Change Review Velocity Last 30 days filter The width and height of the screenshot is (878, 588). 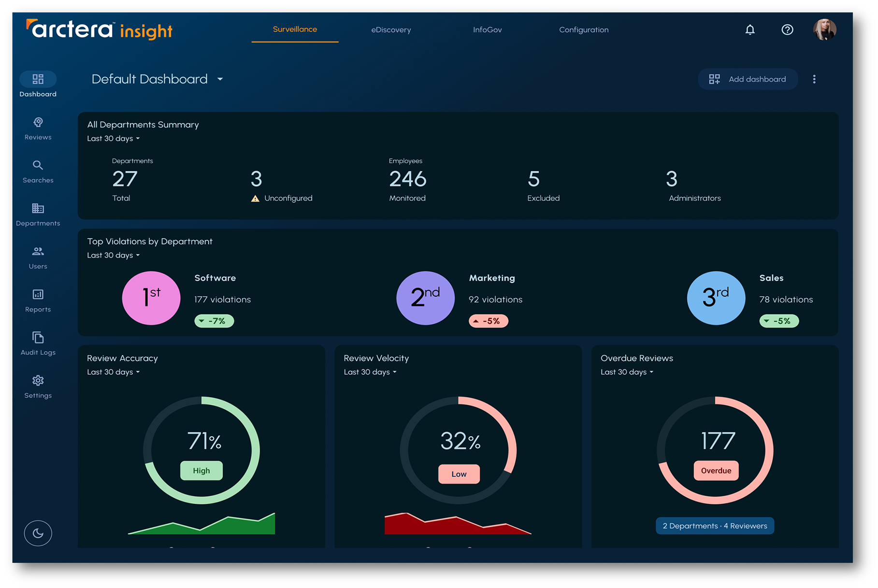point(370,372)
